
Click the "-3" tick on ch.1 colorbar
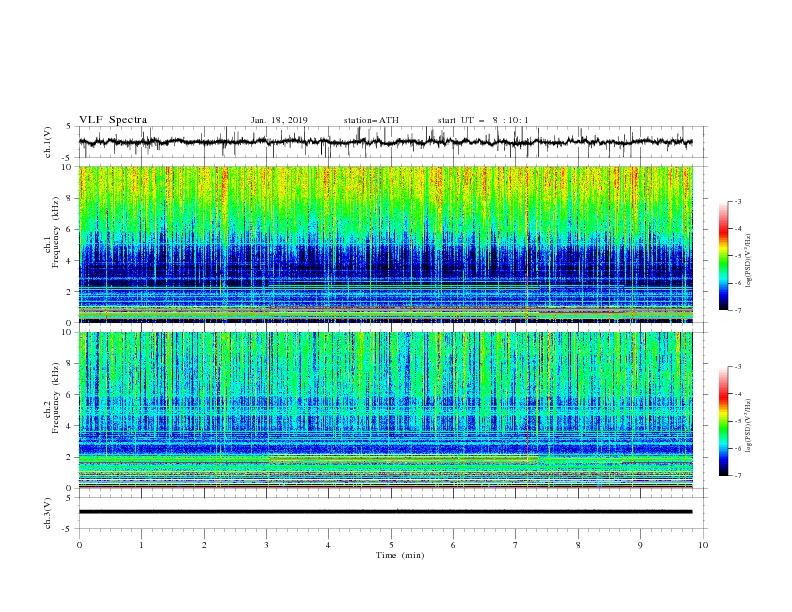tap(737, 201)
